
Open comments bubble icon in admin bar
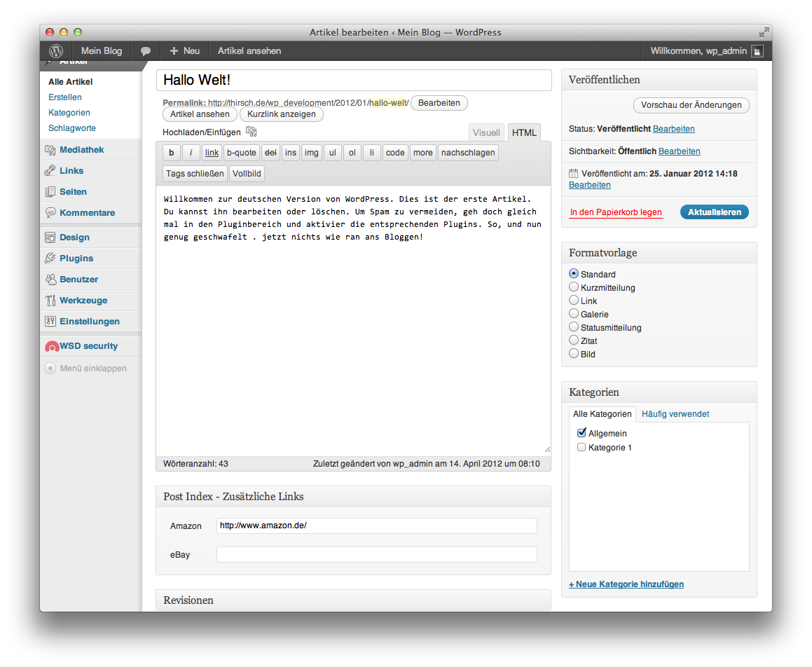[146, 50]
